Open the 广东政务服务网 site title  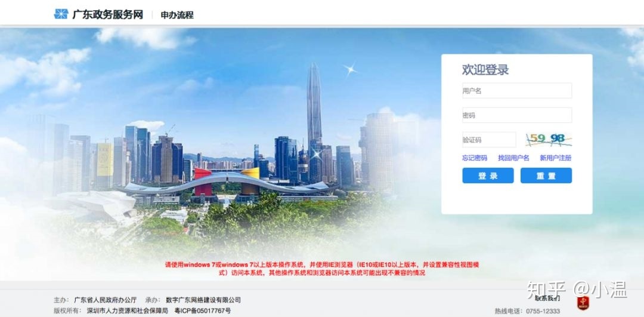tap(107, 15)
